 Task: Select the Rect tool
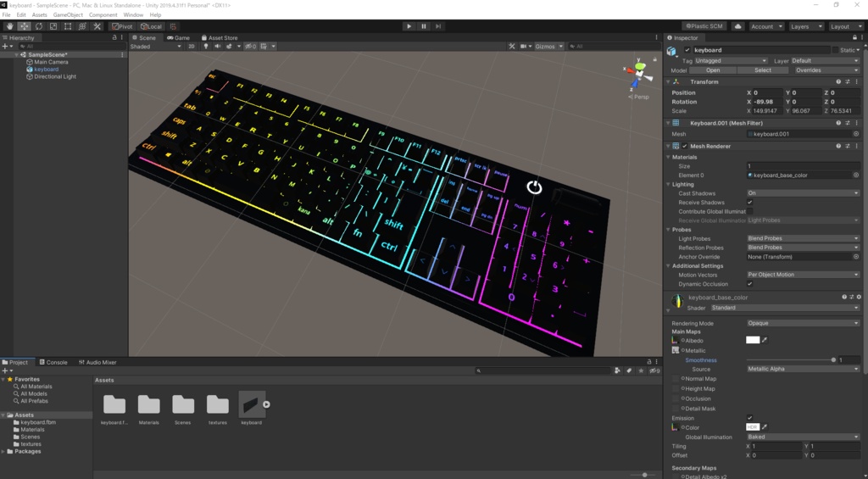(68, 26)
